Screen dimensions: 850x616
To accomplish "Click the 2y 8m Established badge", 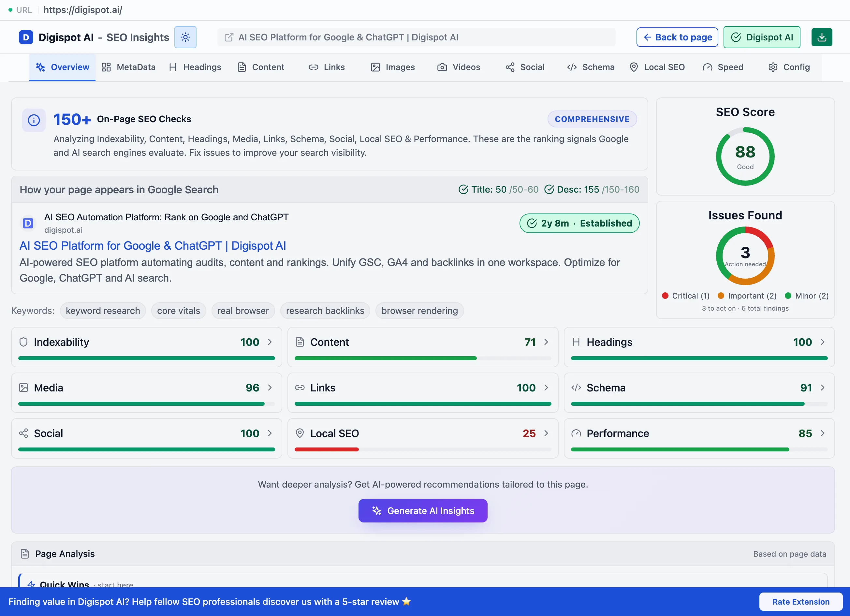I will coord(579,223).
